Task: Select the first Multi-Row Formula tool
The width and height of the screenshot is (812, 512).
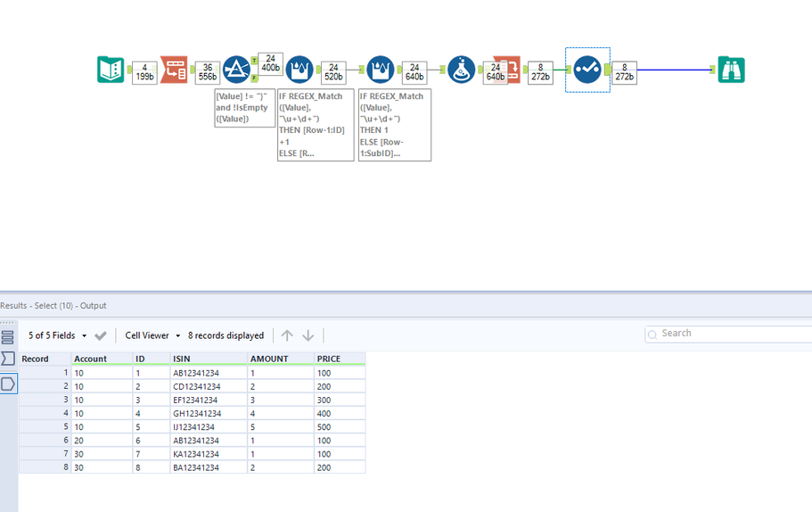Action: [299, 70]
